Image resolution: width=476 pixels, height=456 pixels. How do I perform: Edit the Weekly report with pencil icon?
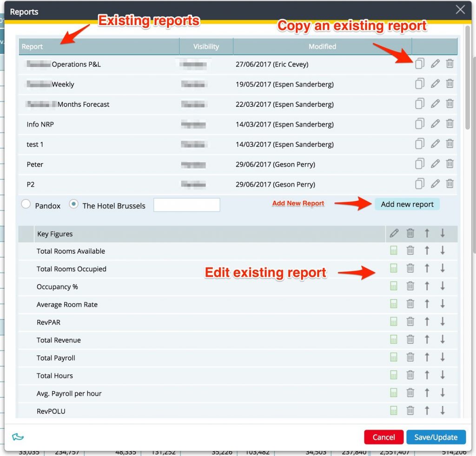point(435,84)
